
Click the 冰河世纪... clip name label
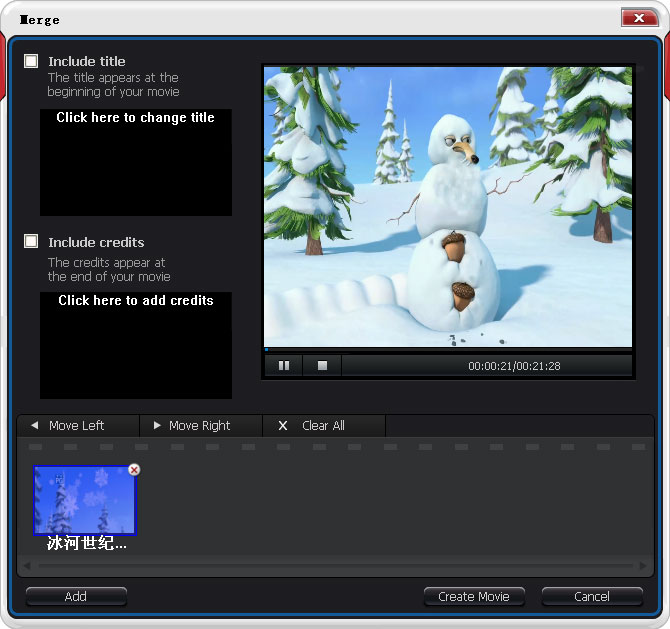point(87,544)
